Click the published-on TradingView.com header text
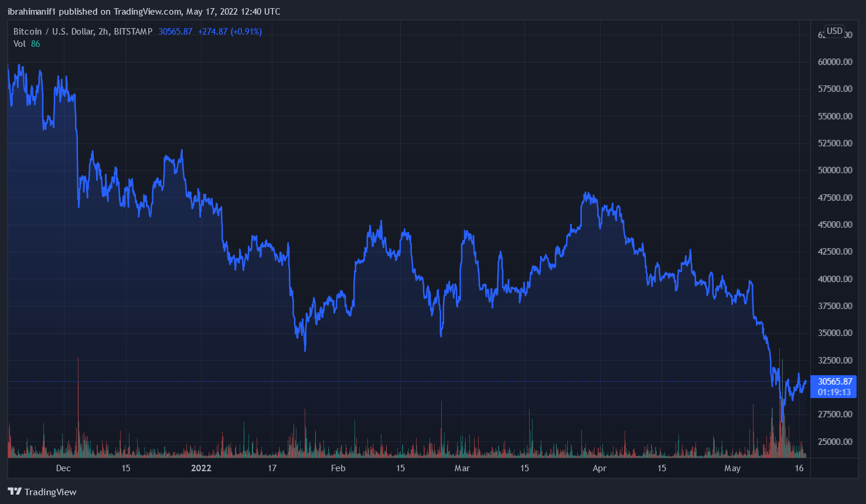This screenshot has height=504, width=866. 144,12
